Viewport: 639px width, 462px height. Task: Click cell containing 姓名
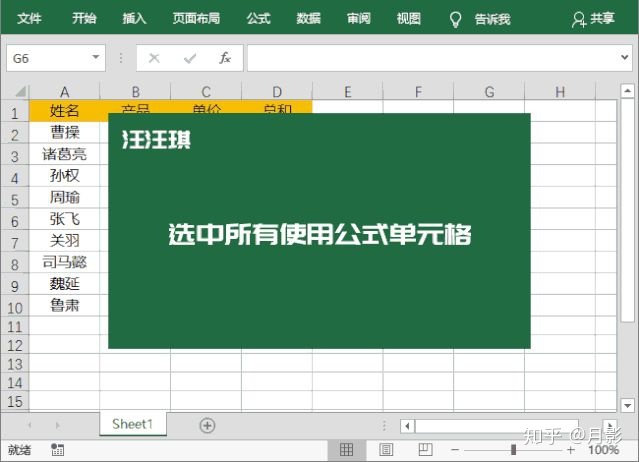point(64,111)
